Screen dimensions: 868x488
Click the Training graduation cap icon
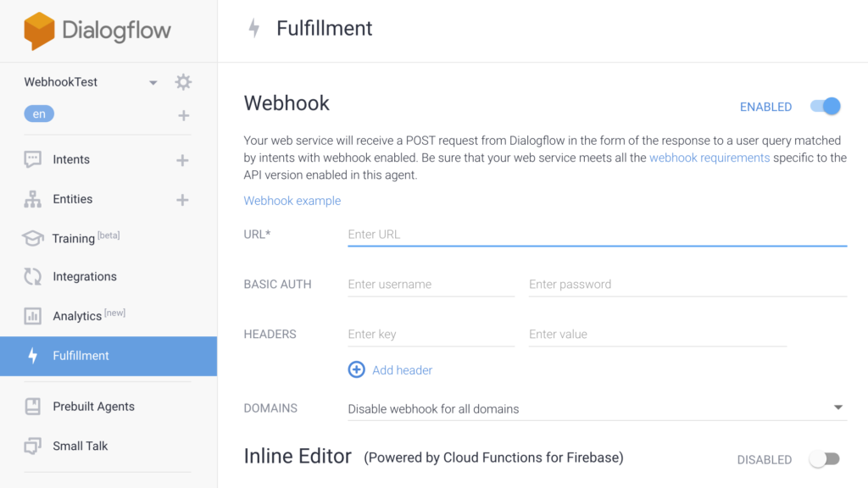(x=32, y=239)
